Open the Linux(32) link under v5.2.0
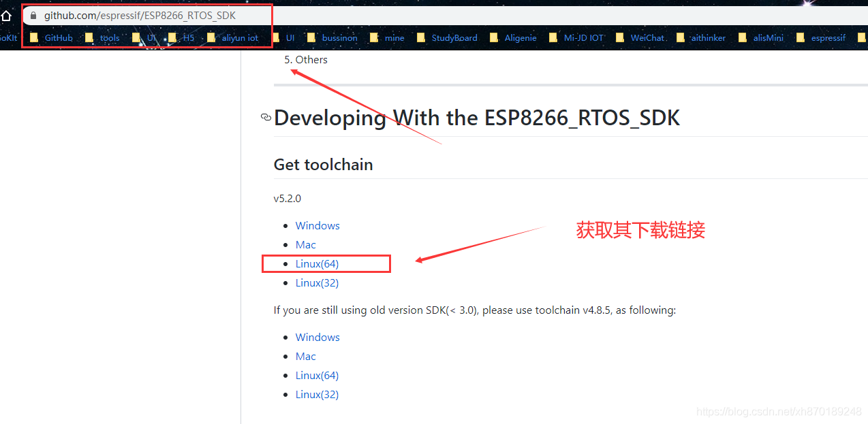The height and width of the screenshot is (424, 868). (x=317, y=283)
